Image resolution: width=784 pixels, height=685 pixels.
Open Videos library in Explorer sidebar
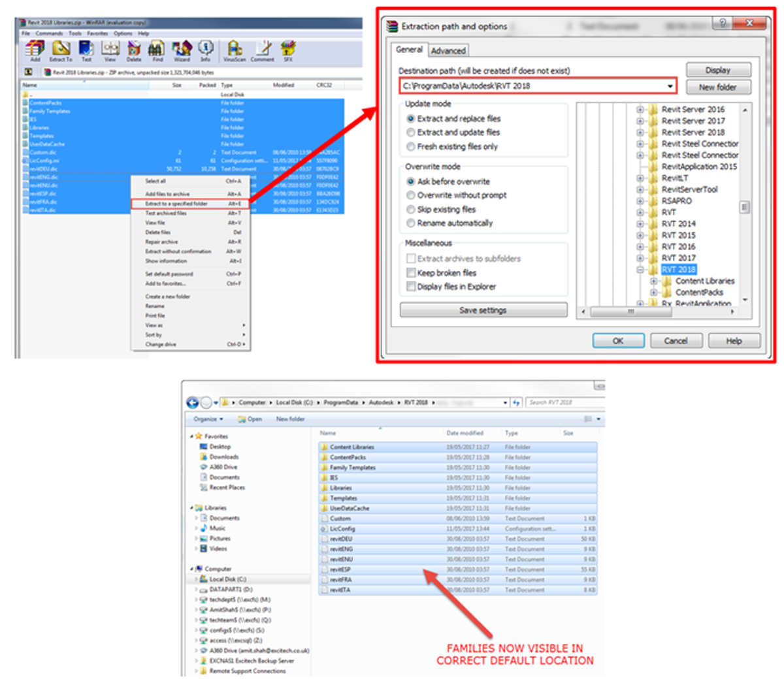[218, 549]
